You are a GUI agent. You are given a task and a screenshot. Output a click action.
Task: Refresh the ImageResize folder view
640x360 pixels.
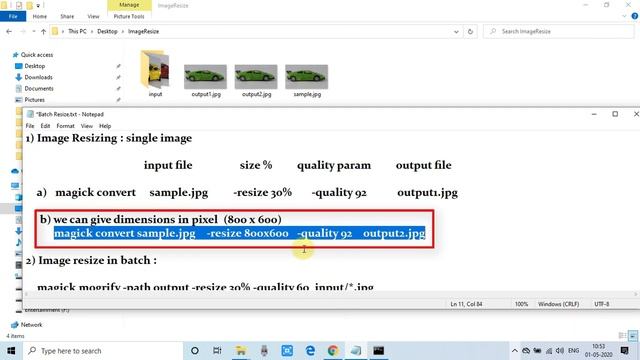pos(470,31)
